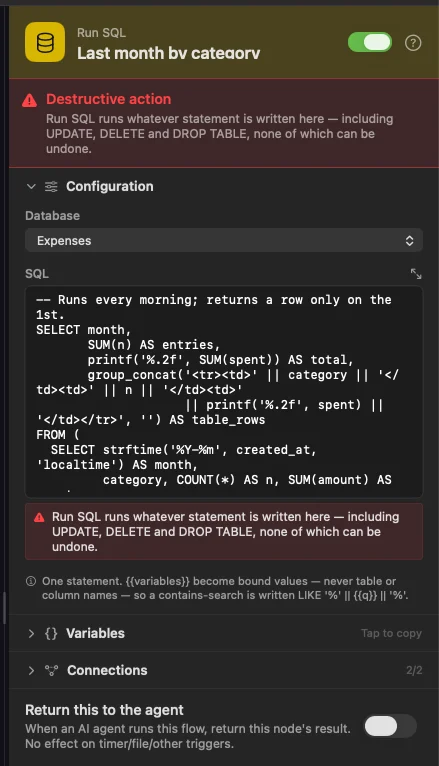439x766 pixels.
Task: Click the No effect on timer/file/other triggers note
Action: [129, 744]
